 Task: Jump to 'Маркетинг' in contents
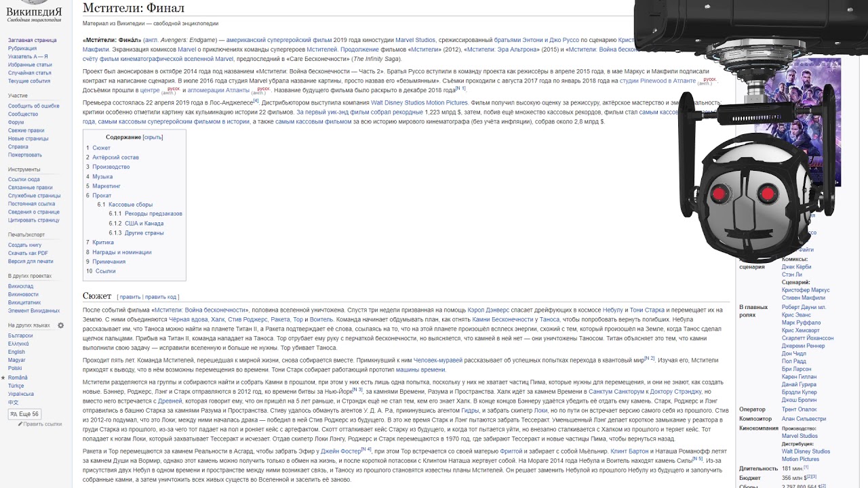[x=106, y=186]
